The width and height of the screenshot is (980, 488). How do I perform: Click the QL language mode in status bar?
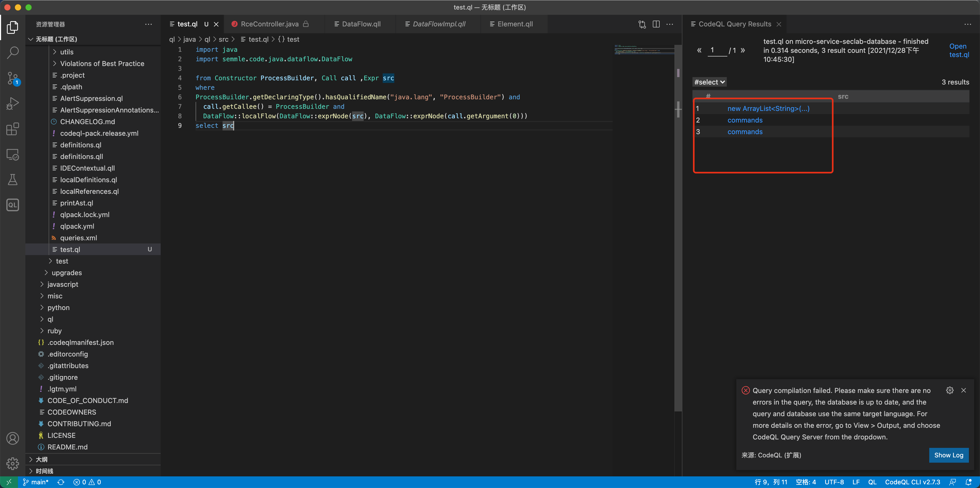pos(872,482)
